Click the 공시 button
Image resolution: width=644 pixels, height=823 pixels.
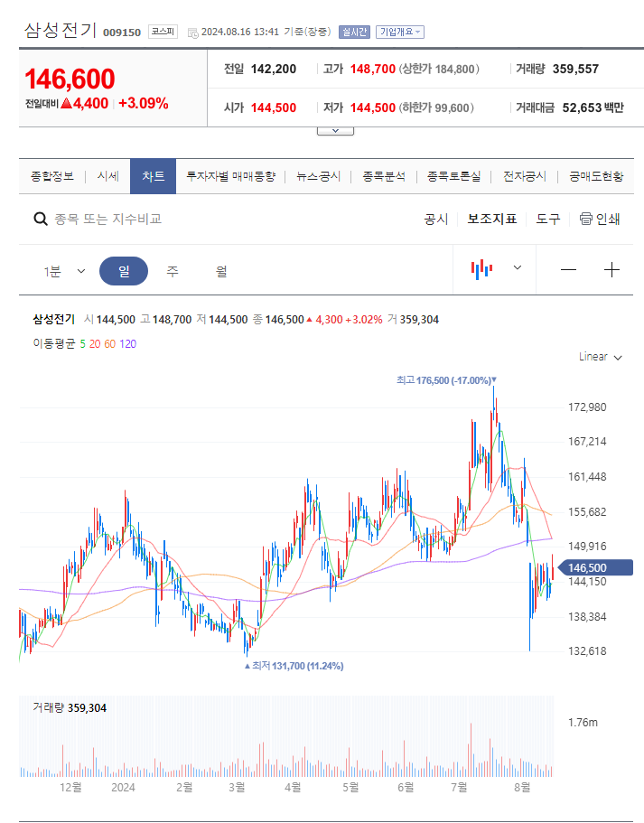(x=436, y=219)
